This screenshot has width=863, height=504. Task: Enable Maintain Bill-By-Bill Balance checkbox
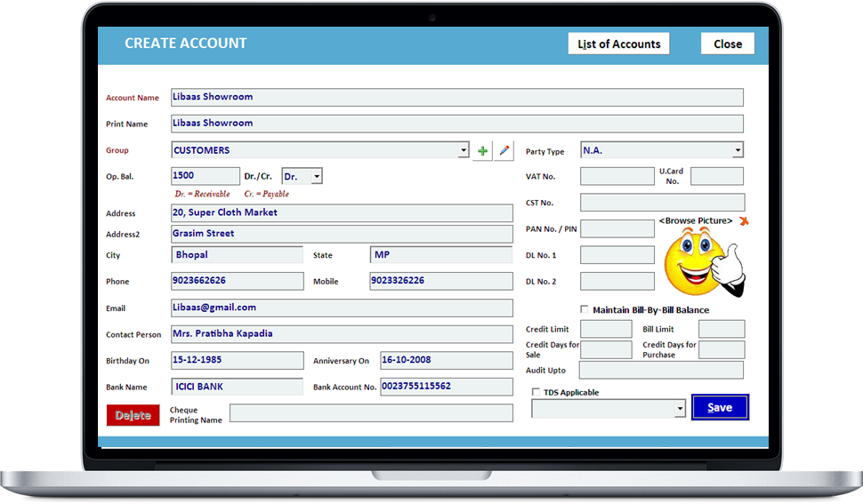click(585, 309)
